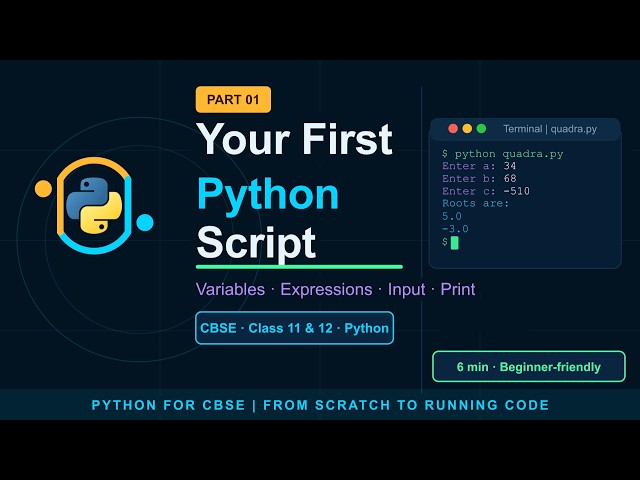Screen dimensions: 640x480
Task: Click the yellow terminal window dot
Action: click(x=467, y=129)
